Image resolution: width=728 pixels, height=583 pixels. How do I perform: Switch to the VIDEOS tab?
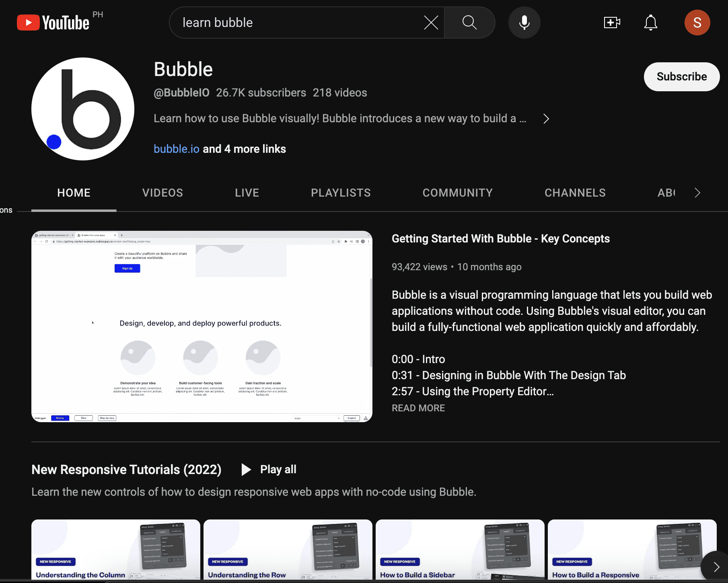pos(162,193)
